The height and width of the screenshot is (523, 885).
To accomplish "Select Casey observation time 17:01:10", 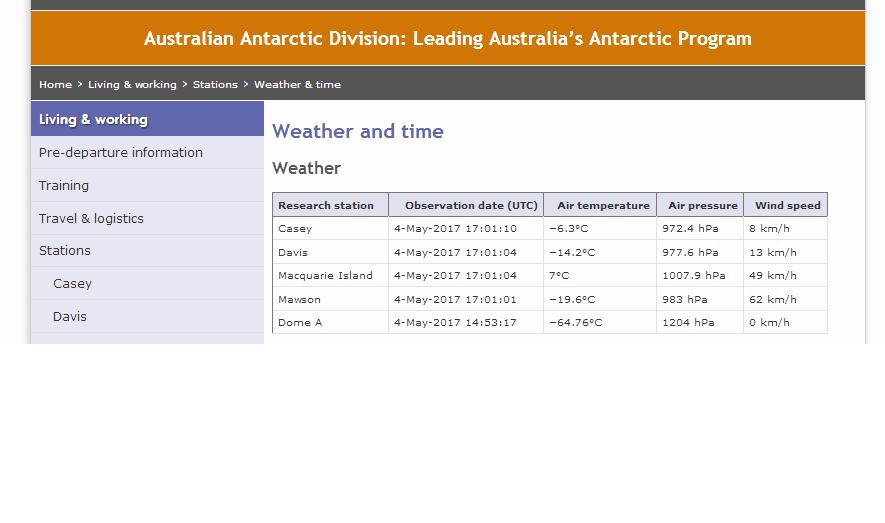I will coord(466,228).
